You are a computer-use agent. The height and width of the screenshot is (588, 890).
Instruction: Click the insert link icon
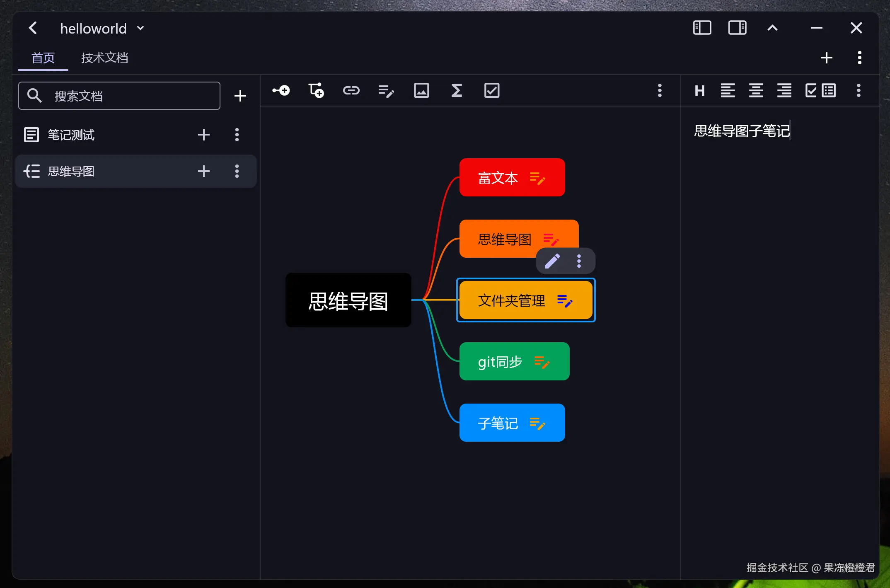351,90
